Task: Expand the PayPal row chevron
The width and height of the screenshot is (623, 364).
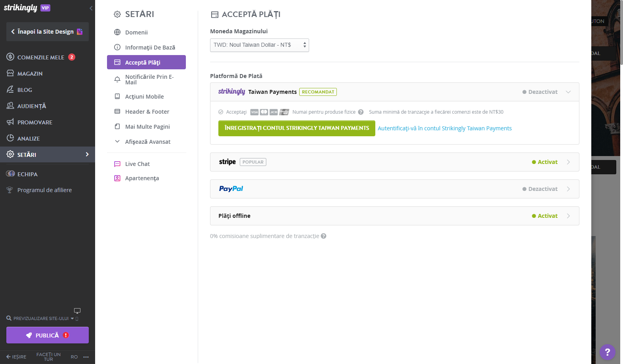Action: point(568,189)
